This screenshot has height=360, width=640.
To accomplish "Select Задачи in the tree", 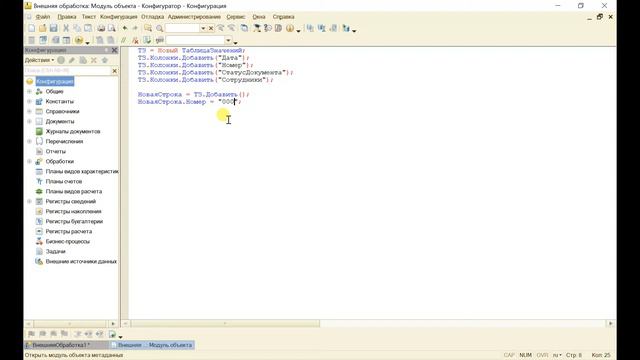I will pyautogui.click(x=56, y=251).
